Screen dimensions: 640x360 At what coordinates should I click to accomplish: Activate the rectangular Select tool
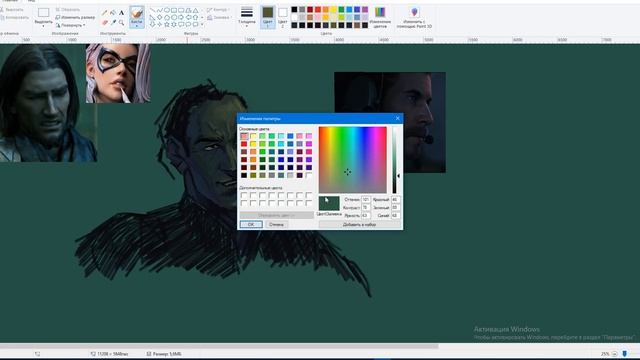43,13
